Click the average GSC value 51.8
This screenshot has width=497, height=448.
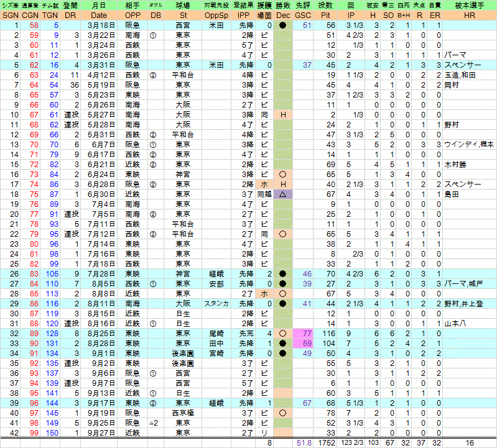tap(304, 443)
